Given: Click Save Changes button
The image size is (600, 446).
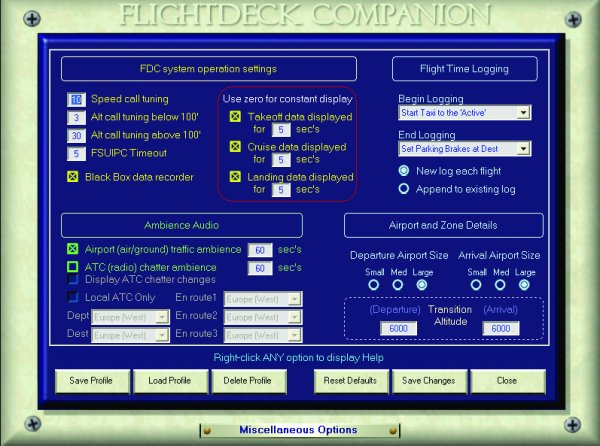Looking at the screenshot, I should click(429, 381).
